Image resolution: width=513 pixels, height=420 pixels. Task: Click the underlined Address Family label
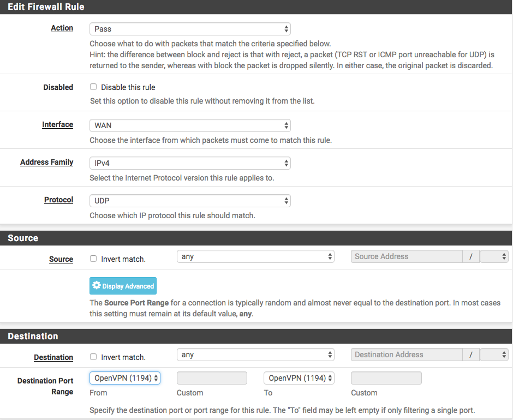click(x=46, y=162)
